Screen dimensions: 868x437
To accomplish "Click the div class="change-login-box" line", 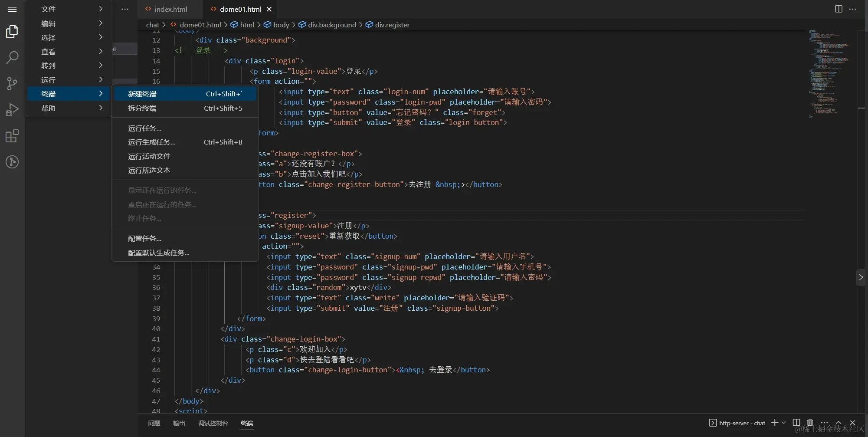I will pos(283,339).
